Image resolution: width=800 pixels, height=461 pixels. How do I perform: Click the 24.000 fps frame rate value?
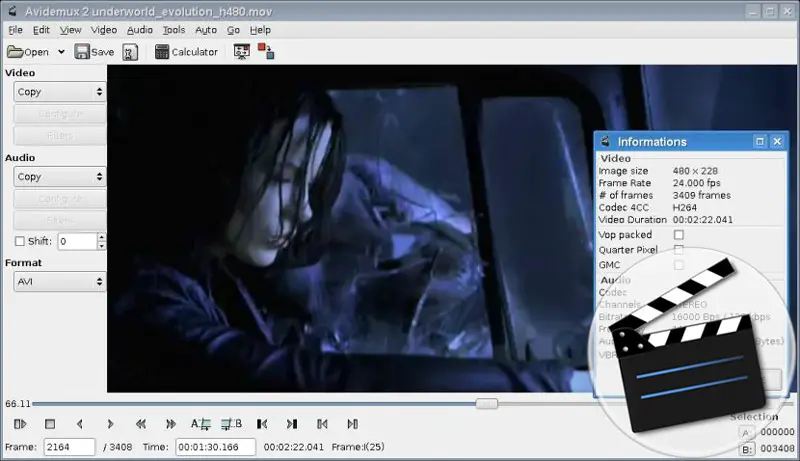pos(696,183)
